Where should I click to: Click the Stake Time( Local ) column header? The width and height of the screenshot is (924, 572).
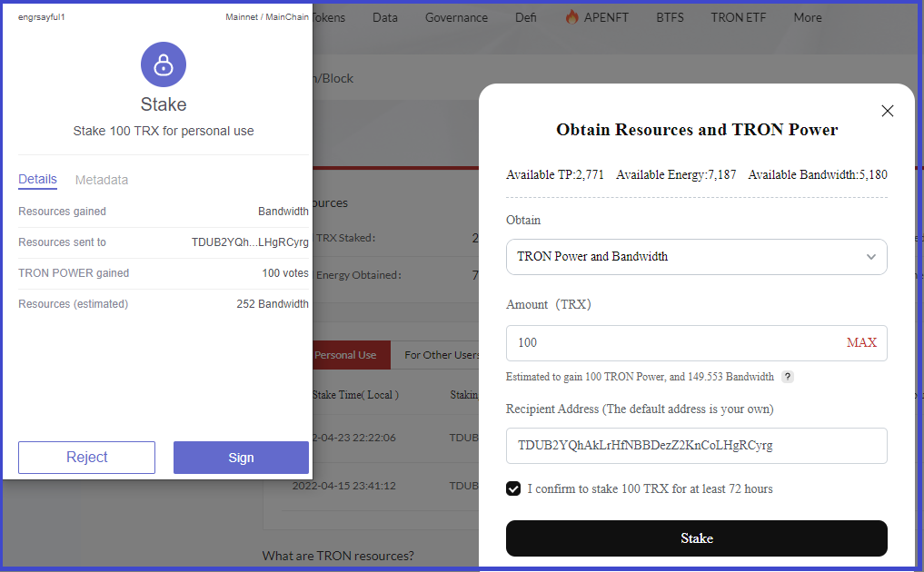click(355, 395)
